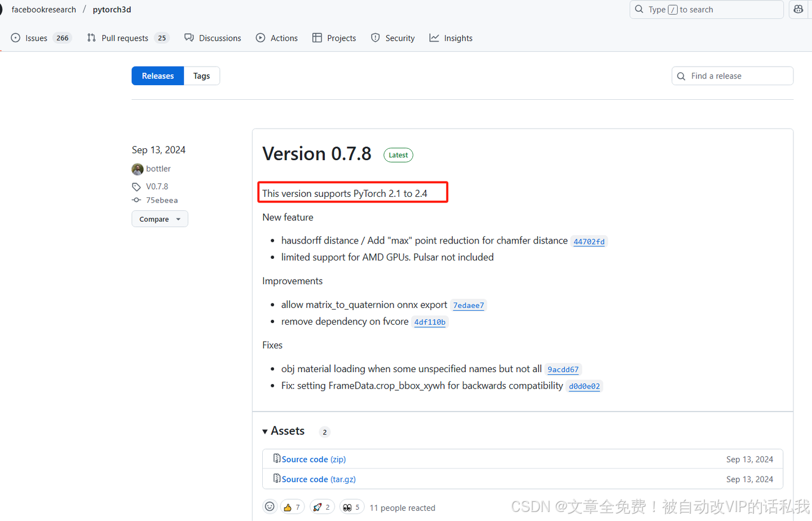
Task: Open the Security tab
Action: 393,38
